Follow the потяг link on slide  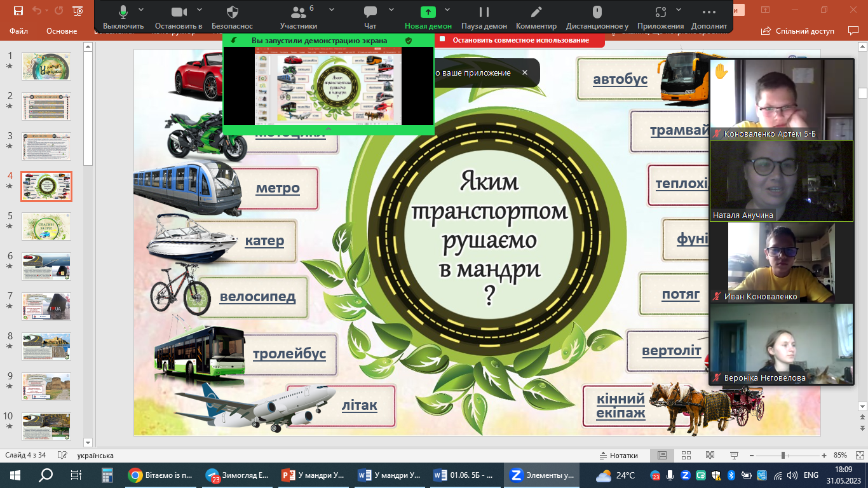click(681, 295)
